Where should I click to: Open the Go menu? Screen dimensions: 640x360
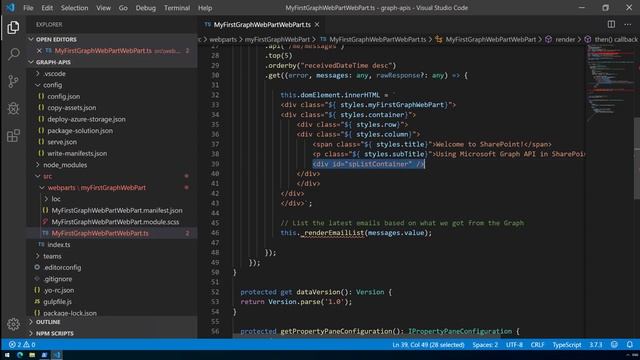(x=123, y=8)
